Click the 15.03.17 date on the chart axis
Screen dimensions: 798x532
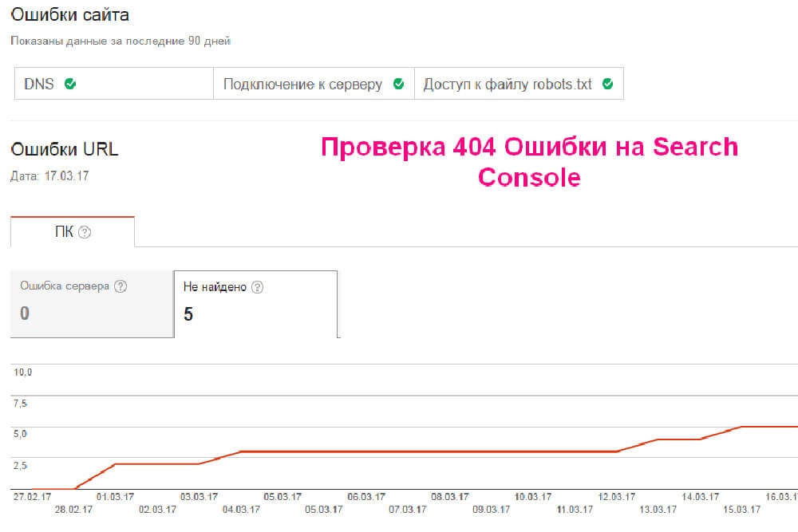click(742, 509)
